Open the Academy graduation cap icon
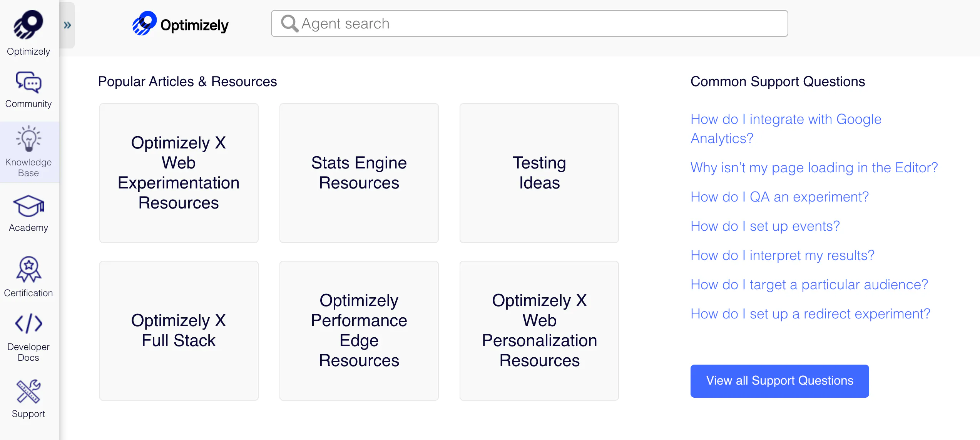The image size is (980, 440). [28, 206]
